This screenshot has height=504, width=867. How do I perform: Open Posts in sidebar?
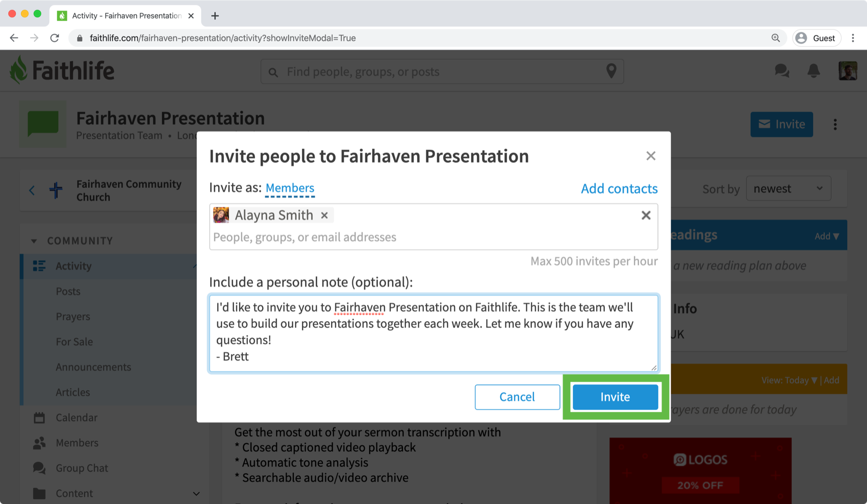68,291
